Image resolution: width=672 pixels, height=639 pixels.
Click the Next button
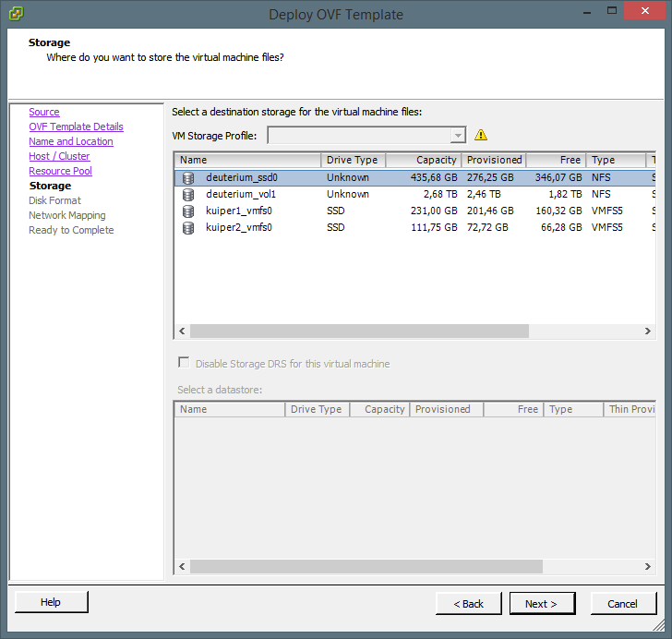point(542,603)
